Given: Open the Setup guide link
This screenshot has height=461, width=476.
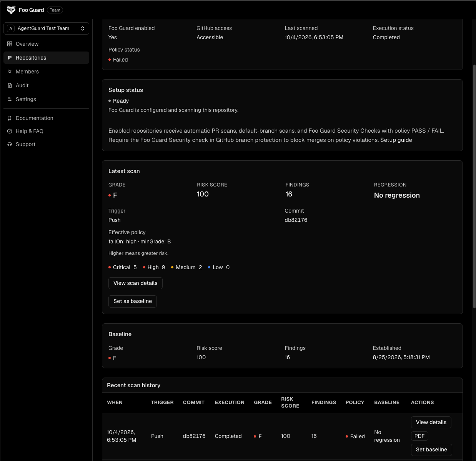Looking at the screenshot, I should point(396,140).
